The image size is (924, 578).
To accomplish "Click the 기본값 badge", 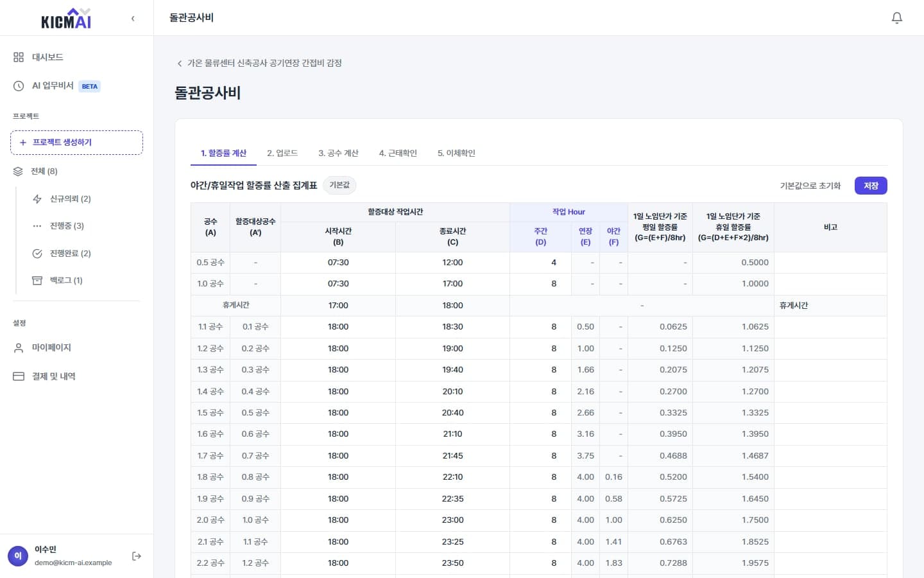I will click(339, 185).
